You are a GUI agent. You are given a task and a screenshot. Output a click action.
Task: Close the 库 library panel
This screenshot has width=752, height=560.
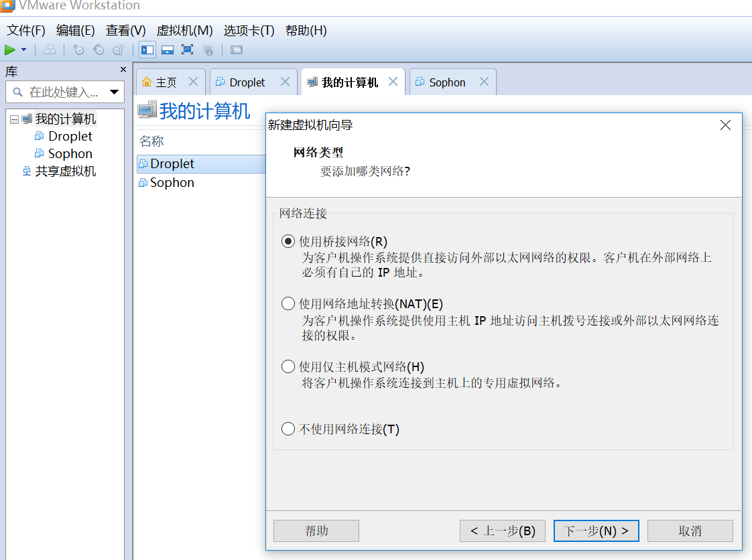pyautogui.click(x=123, y=70)
